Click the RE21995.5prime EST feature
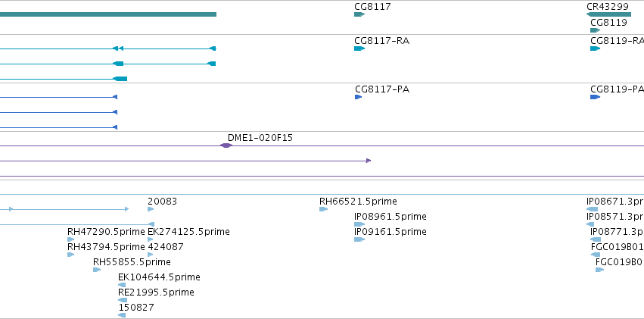Image resolution: width=644 pixels, height=319 pixels. pyautogui.click(x=123, y=300)
